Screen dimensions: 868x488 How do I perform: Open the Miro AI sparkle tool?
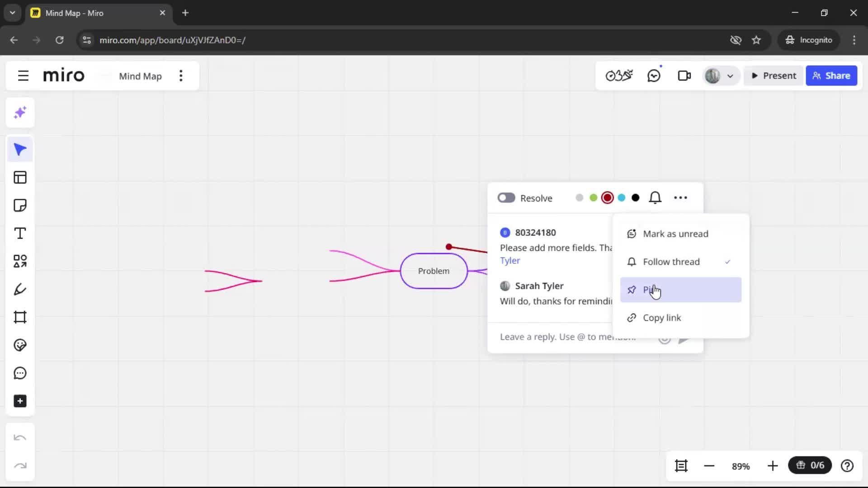click(x=20, y=113)
